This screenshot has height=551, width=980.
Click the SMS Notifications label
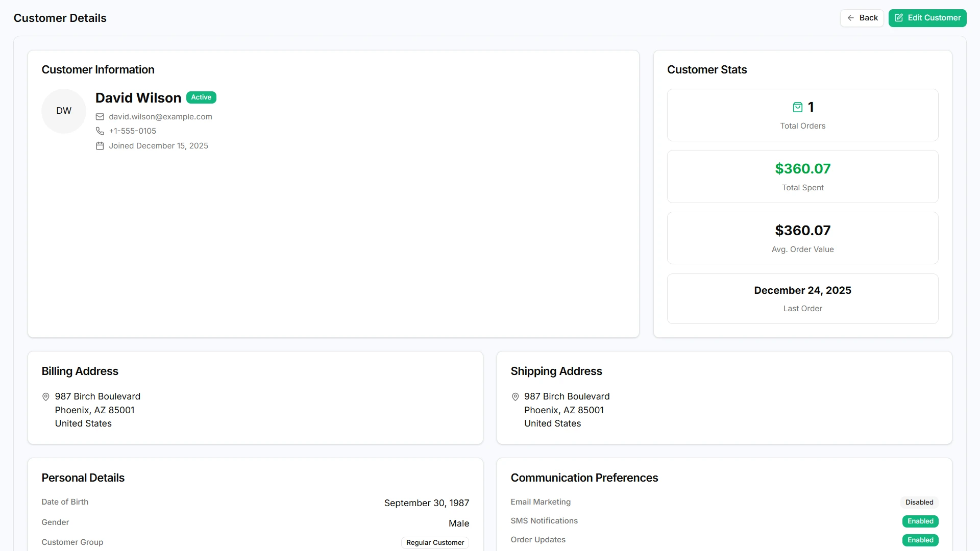tap(544, 521)
